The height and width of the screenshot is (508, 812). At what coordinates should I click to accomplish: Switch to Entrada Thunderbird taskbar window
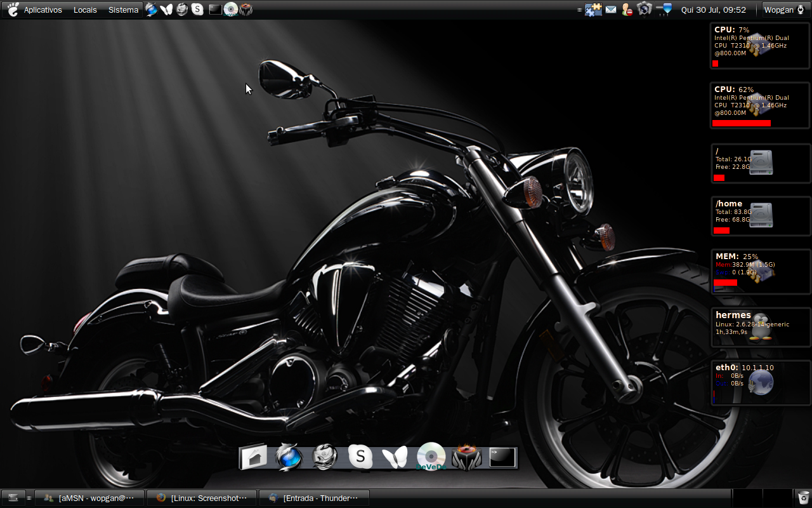click(314, 498)
